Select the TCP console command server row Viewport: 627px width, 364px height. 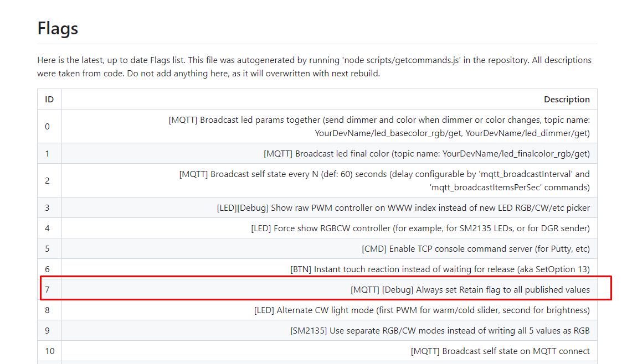tap(317, 248)
